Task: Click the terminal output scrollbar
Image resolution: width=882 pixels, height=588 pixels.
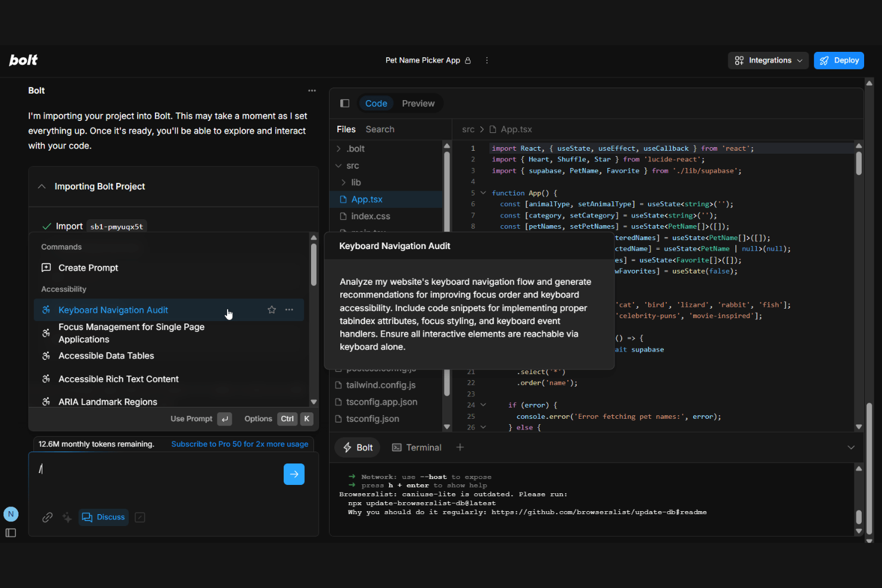Action: coord(859,517)
